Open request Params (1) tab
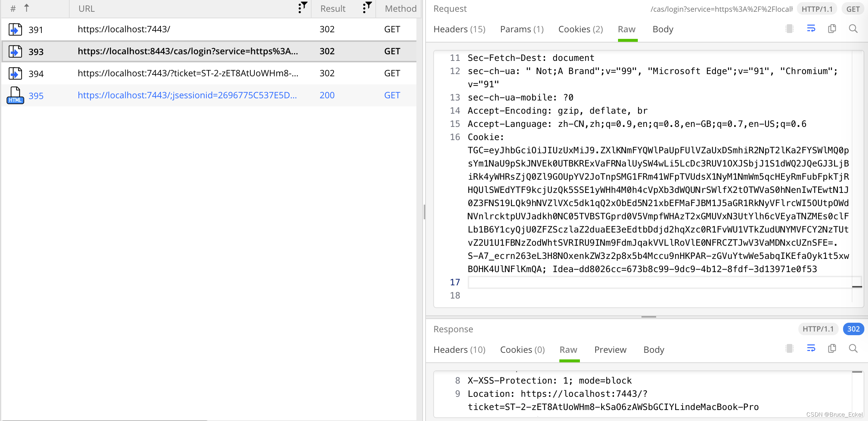Viewport: 868px width, 421px height. [522, 29]
